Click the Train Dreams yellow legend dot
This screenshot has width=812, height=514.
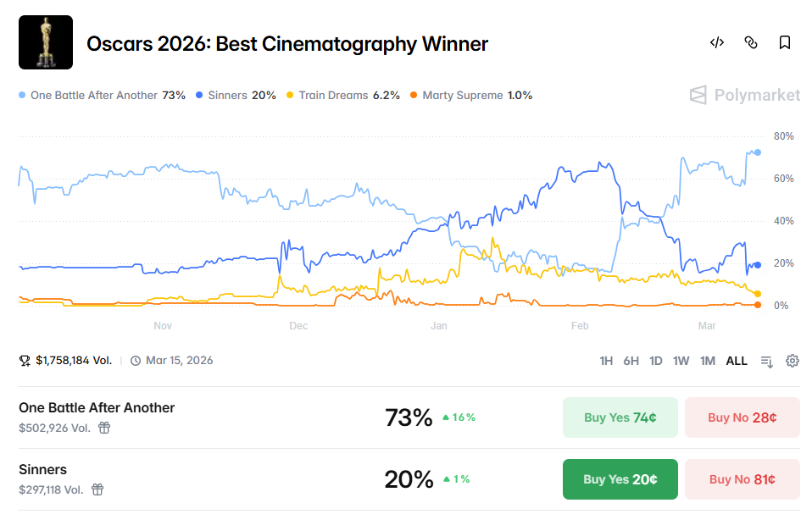[x=291, y=96]
